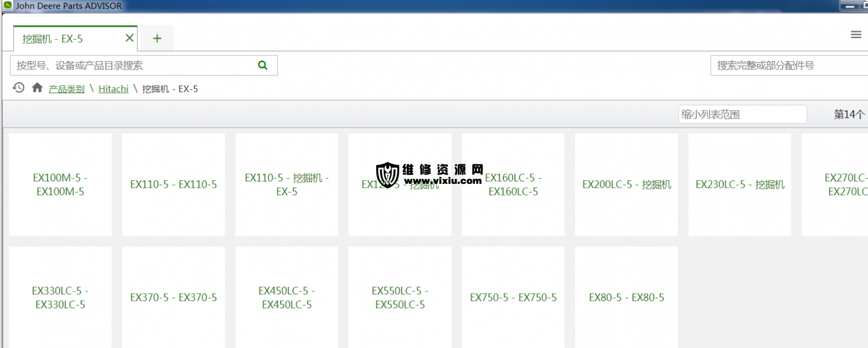This screenshot has height=348, width=868.
Task: Open the EX200LC-5 - 挖掘机 card
Action: click(627, 185)
